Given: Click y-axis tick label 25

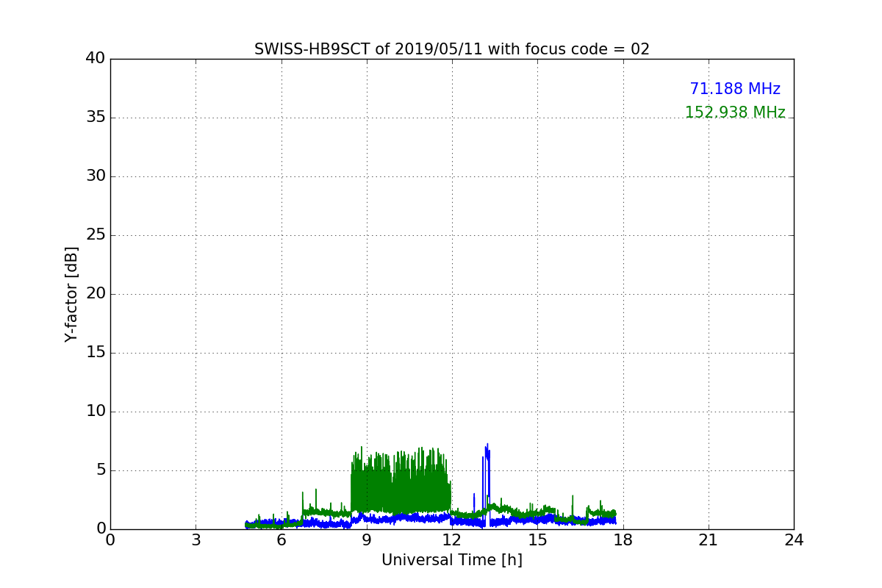Looking at the screenshot, I should tap(96, 235).
